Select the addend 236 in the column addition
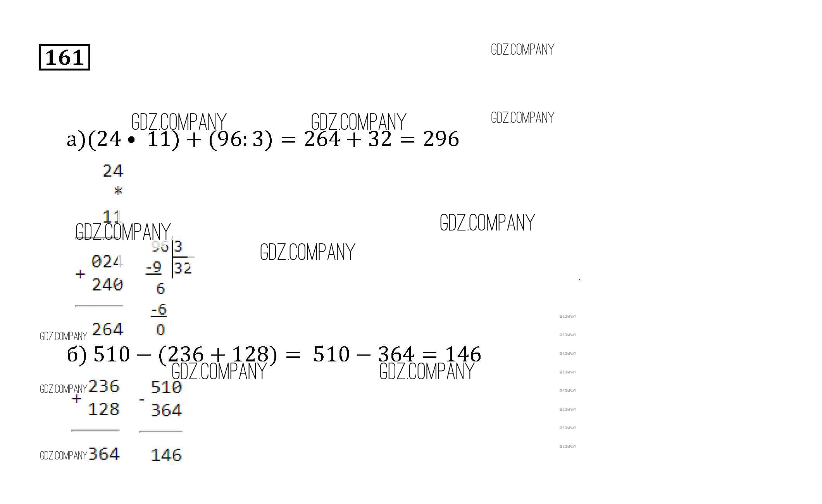Viewport: 822px width, 504px height. (x=104, y=386)
